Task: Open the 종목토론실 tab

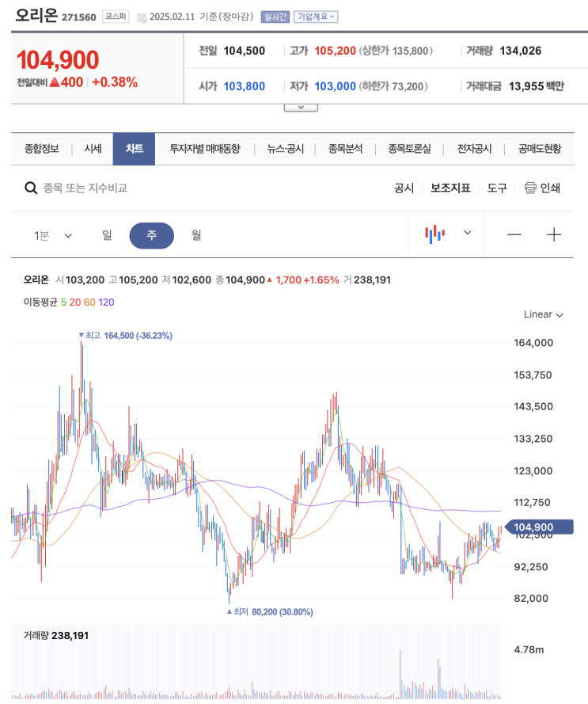Action: [409, 149]
